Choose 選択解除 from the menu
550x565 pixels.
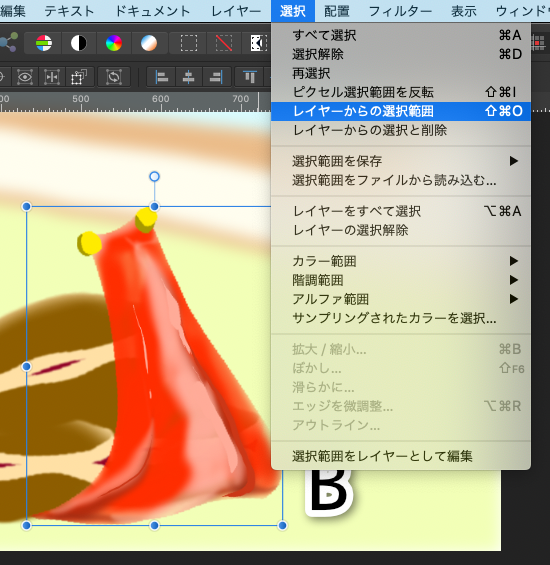401,54
